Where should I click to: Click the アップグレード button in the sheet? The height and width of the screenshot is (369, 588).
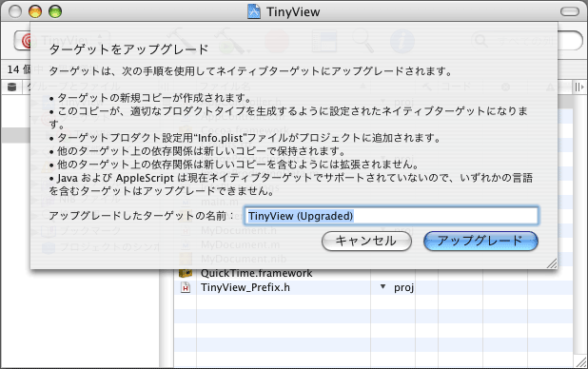click(480, 241)
